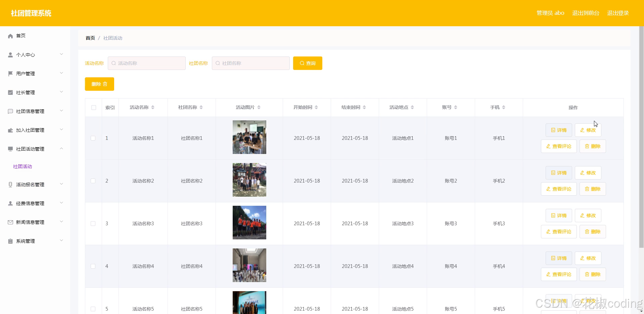Click the 个人中心 person icon
This screenshot has width=644, height=314.
pyautogui.click(x=10, y=55)
